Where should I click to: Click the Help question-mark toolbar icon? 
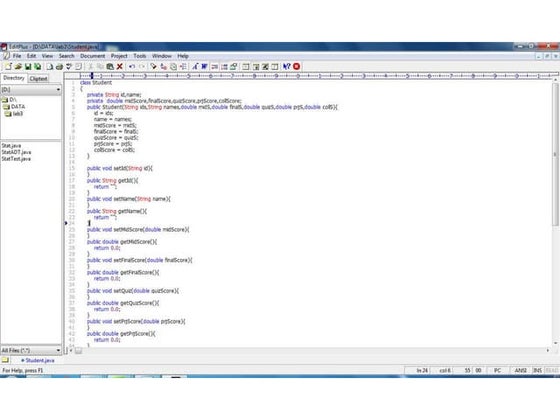point(286,66)
